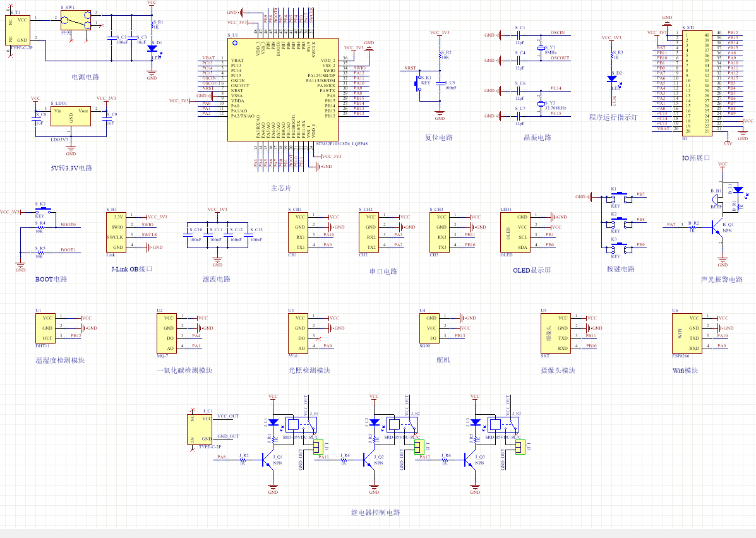
Task: Click the '串口电路' label
Action: pyautogui.click(x=383, y=272)
